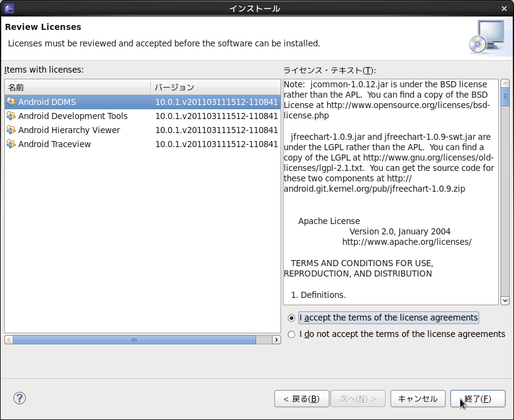Select the Android Traceview row
Viewport: 514px width, 420px height.
point(142,144)
